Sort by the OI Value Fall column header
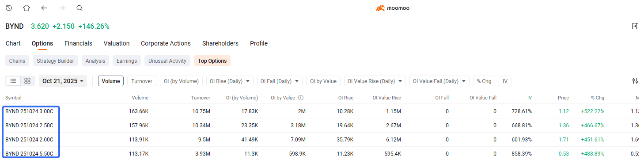 [x=483, y=98]
